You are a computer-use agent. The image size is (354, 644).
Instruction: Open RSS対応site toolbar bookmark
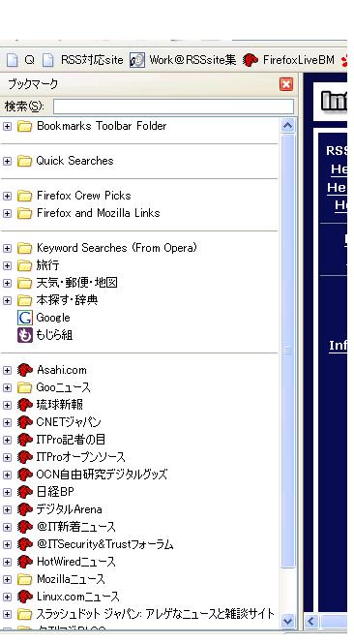(92, 60)
